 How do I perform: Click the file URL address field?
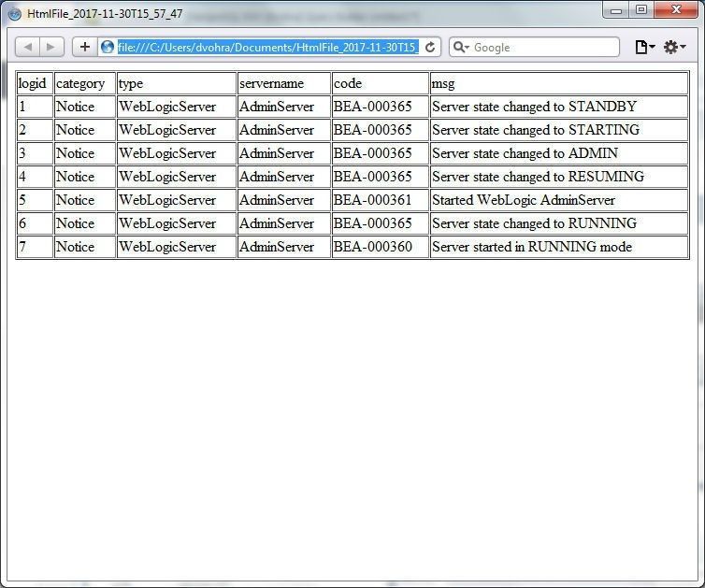pyautogui.click(x=268, y=47)
